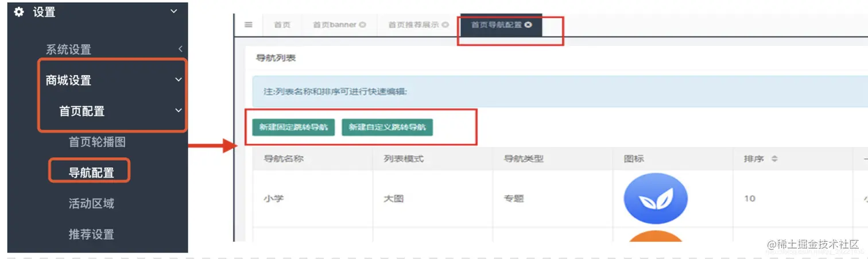Edit the sort value 10 cell
The width and height of the screenshot is (868, 259).
point(750,199)
